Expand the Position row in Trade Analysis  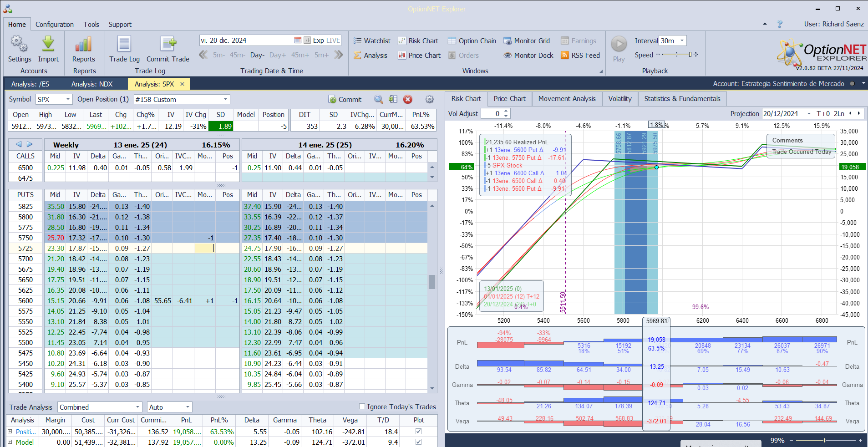click(x=10, y=432)
